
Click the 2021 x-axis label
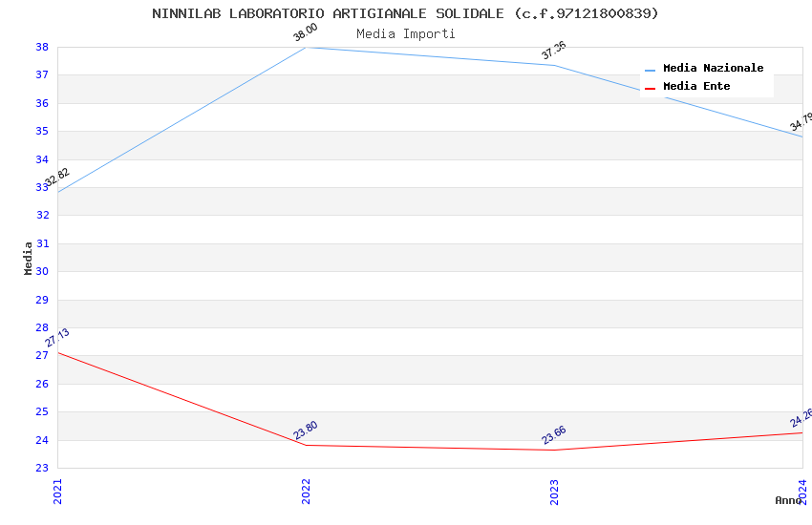pos(57,492)
